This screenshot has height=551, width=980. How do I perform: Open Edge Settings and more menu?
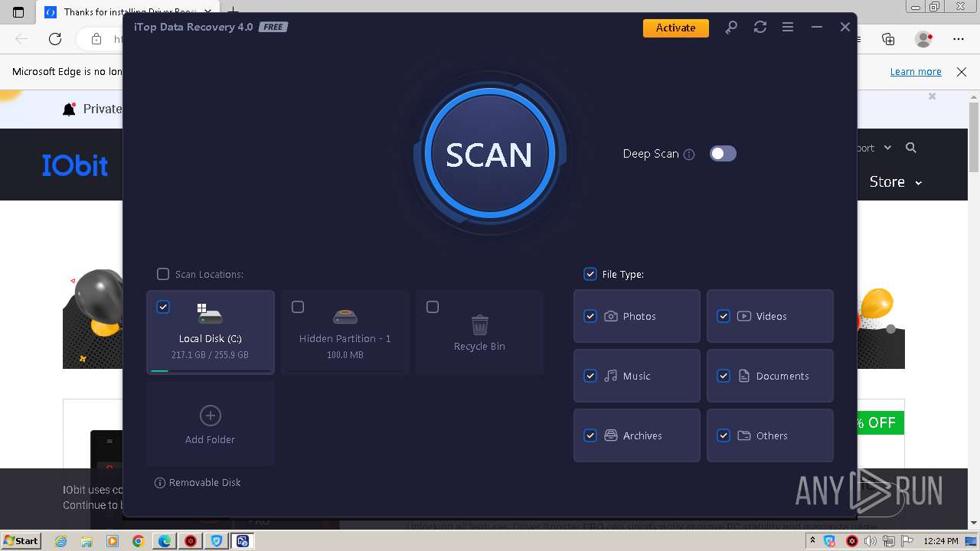tap(959, 39)
